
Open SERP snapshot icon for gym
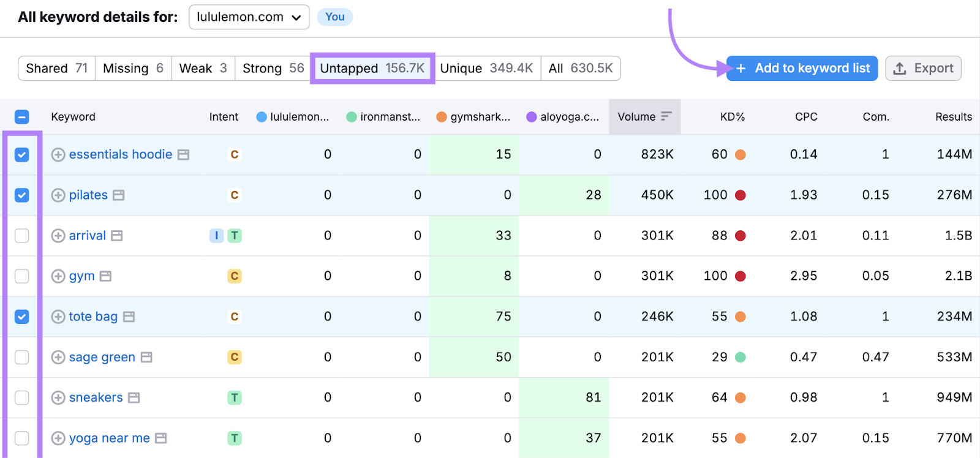pos(105,276)
